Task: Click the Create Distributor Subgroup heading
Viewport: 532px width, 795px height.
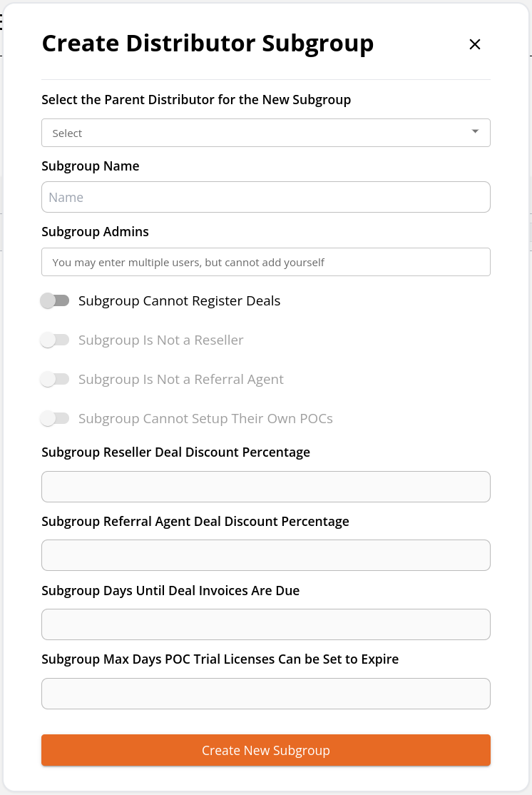Action: (x=208, y=44)
